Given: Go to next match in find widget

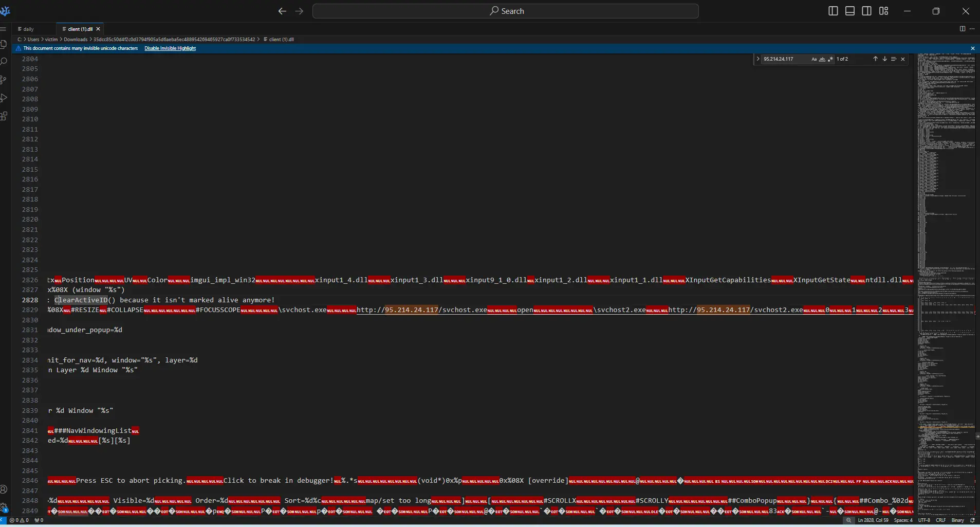Looking at the screenshot, I should (x=884, y=59).
